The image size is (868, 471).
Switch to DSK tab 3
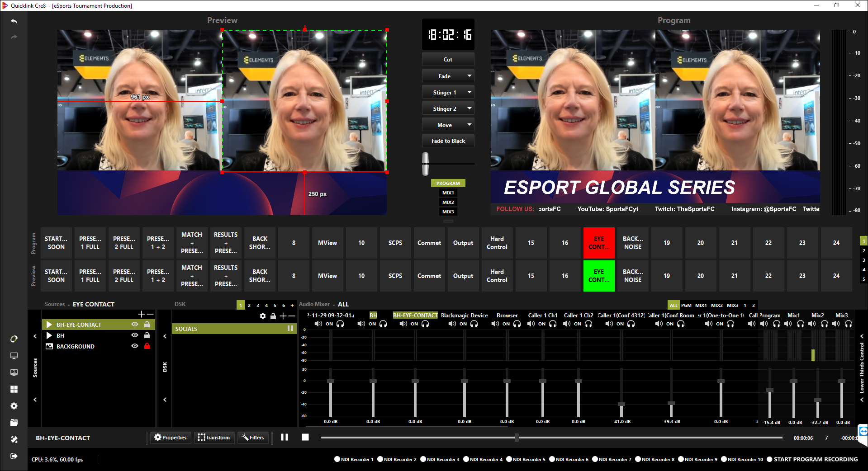click(x=258, y=305)
